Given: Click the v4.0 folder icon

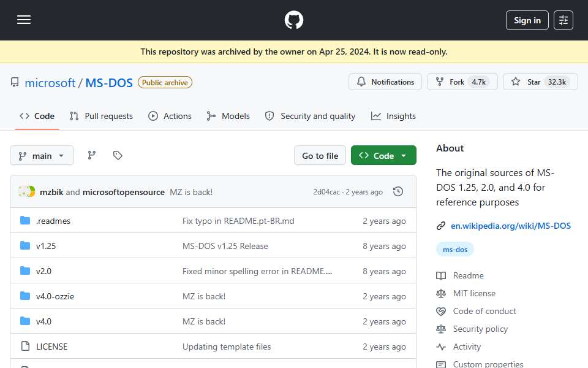Looking at the screenshot, I should (25, 321).
